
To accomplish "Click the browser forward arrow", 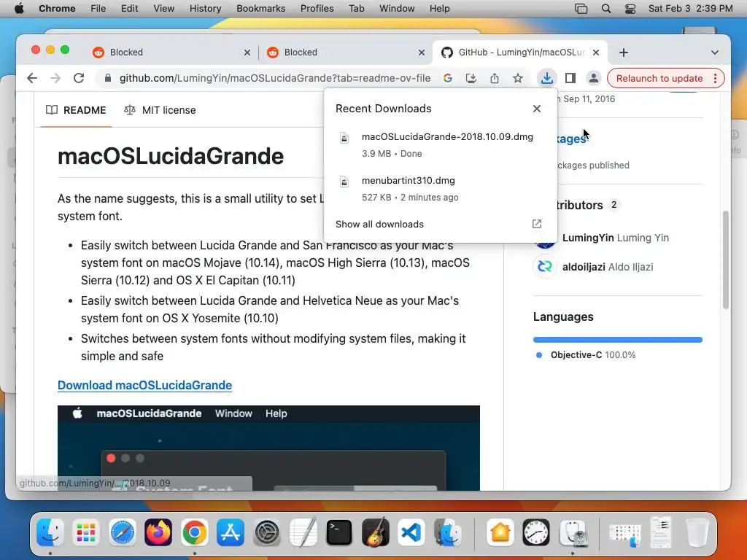I will pos(55,78).
